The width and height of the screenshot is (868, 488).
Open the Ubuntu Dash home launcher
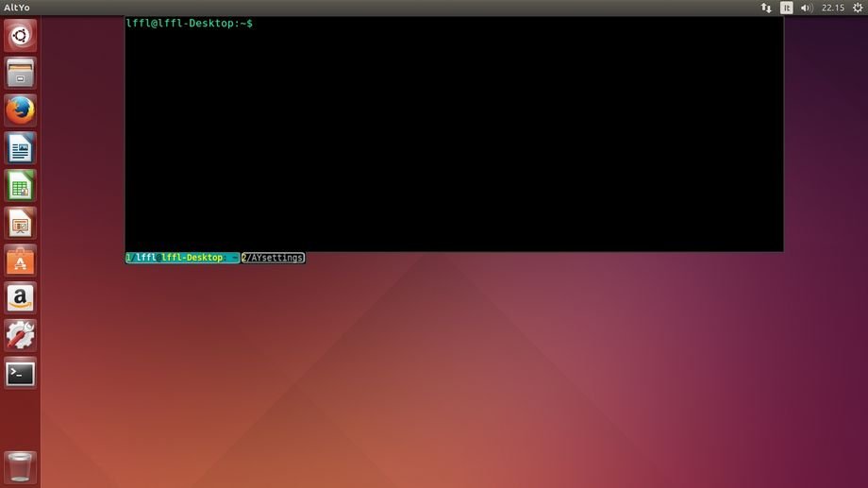click(20, 36)
